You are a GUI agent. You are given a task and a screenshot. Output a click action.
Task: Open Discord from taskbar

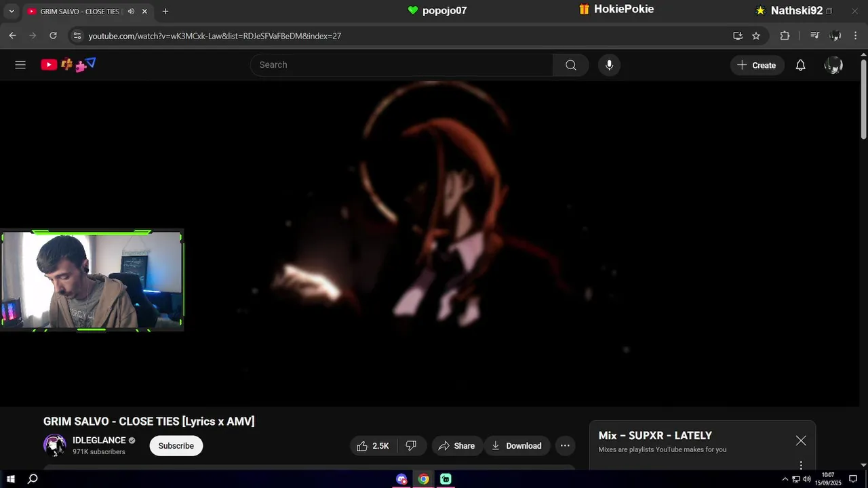click(x=401, y=479)
